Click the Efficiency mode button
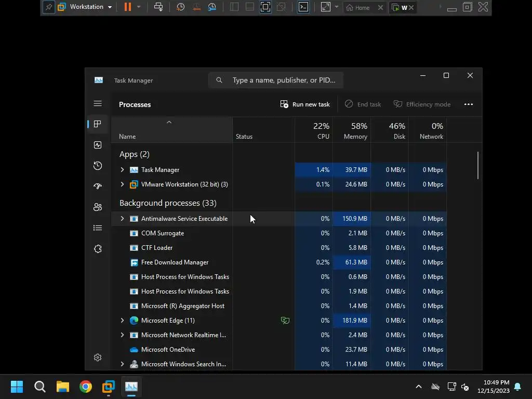532x399 pixels. coord(422,104)
